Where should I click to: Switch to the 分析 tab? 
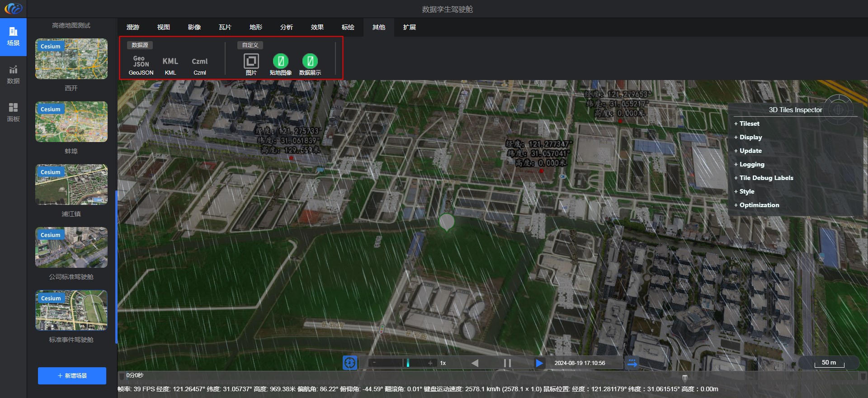coord(286,27)
